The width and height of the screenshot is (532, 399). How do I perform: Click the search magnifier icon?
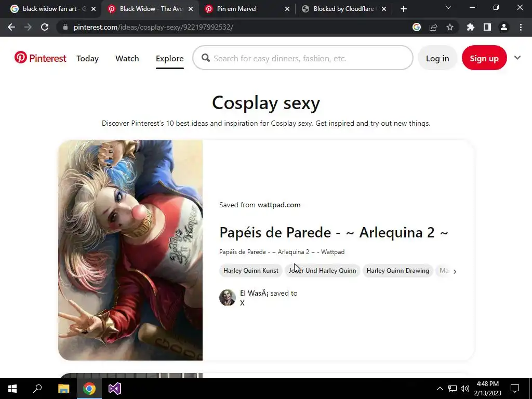pyautogui.click(x=206, y=58)
